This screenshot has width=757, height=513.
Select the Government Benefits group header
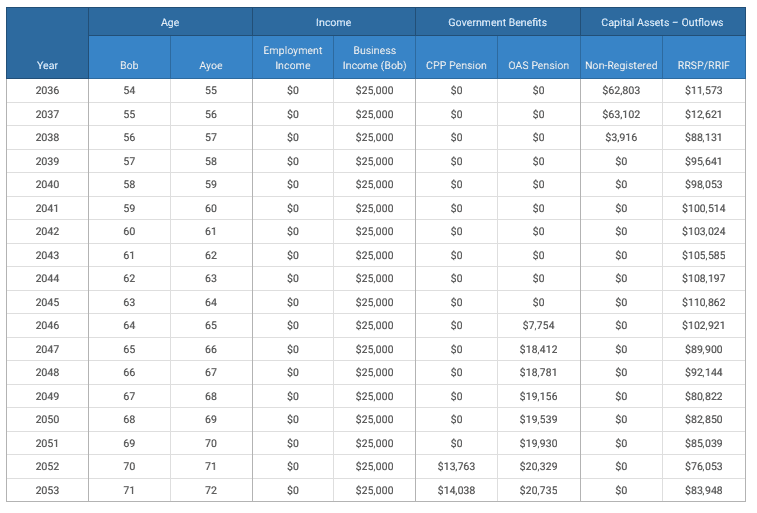pos(496,22)
